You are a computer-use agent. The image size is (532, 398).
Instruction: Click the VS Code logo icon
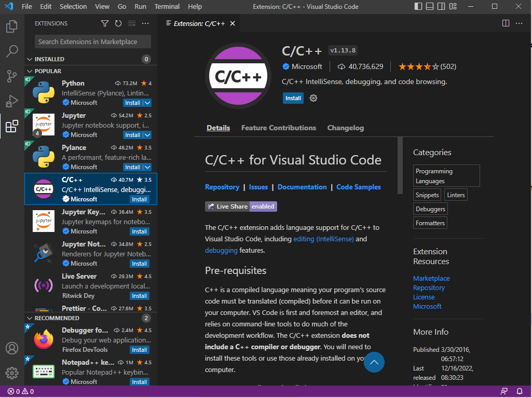click(x=9, y=6)
